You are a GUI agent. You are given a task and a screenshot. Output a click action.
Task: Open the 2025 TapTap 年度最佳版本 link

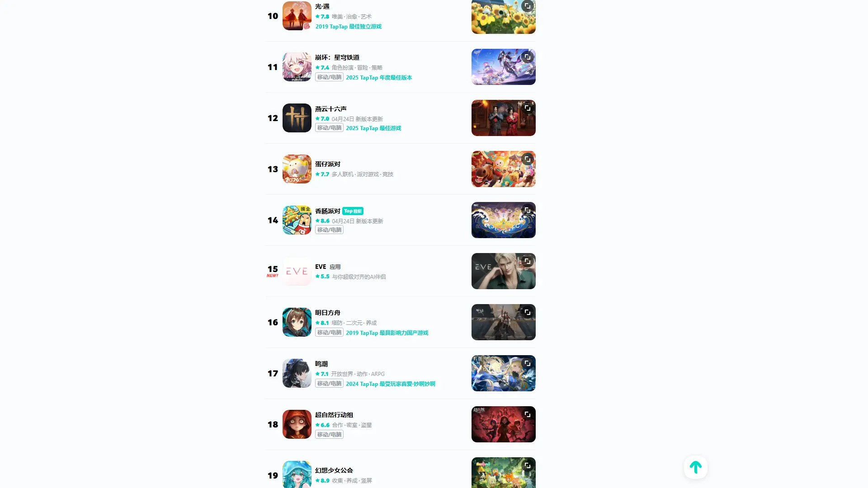379,78
